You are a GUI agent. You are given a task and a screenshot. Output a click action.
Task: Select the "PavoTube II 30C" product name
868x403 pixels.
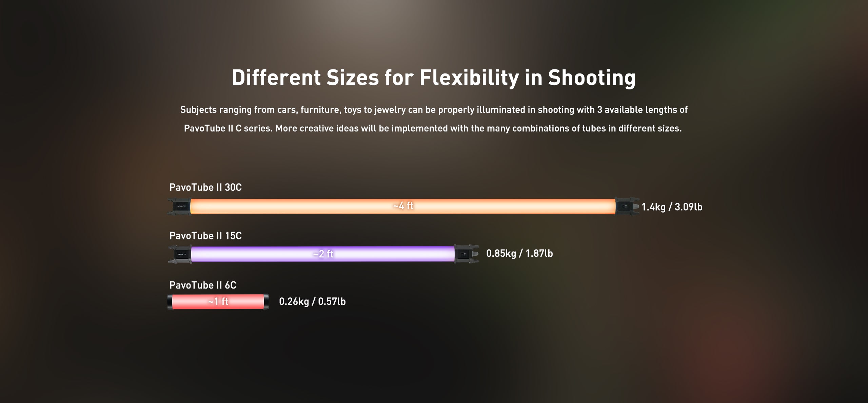point(205,187)
